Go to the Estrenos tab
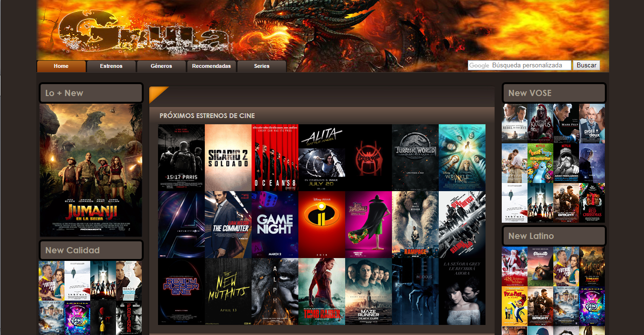644x335 pixels. 111,66
